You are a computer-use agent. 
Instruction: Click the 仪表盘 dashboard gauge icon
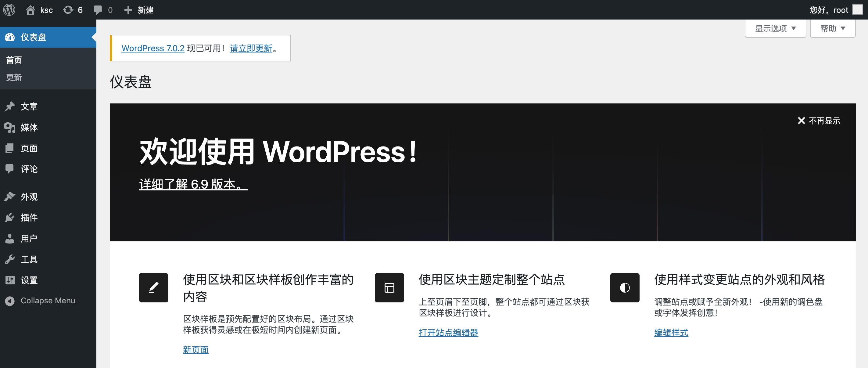pyautogui.click(x=10, y=37)
